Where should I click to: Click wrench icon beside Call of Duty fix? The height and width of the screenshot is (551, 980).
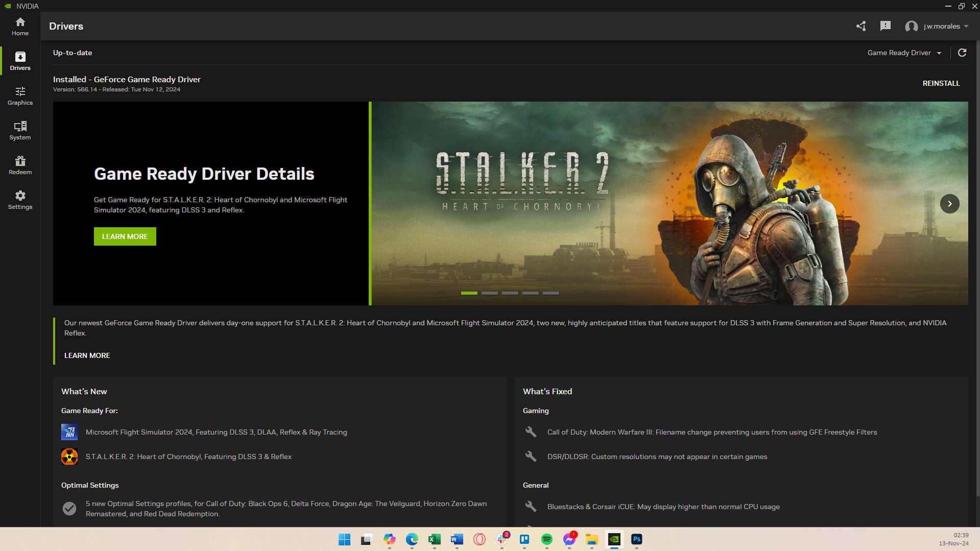(x=531, y=432)
